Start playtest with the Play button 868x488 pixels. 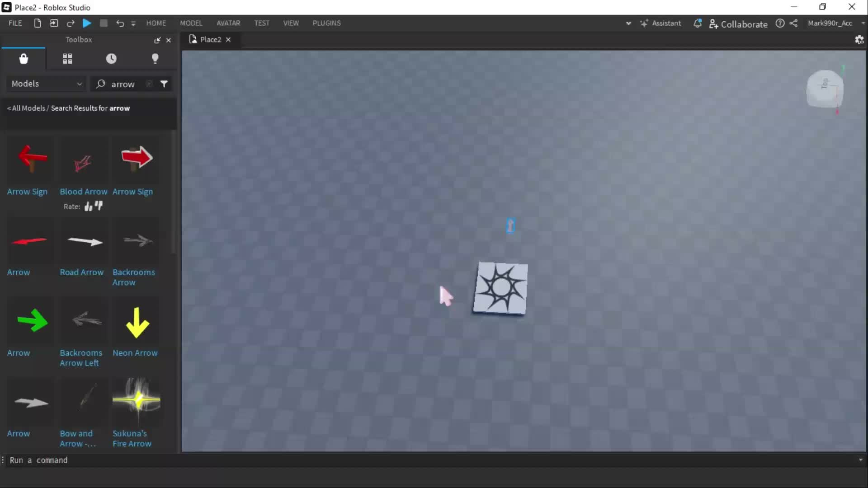click(87, 23)
